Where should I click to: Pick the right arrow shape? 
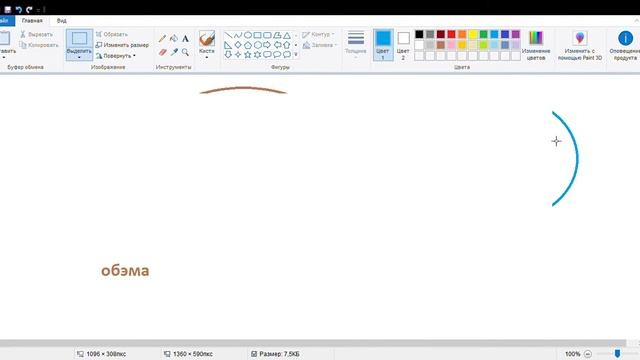267,45
